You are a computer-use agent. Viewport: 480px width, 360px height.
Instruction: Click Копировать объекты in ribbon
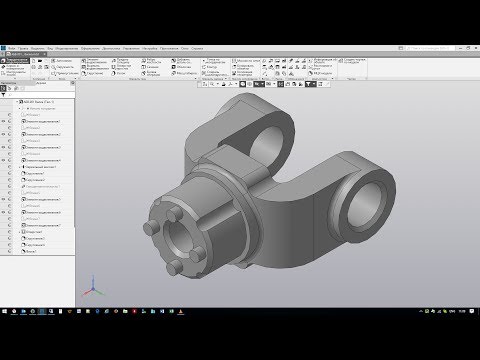point(243,67)
